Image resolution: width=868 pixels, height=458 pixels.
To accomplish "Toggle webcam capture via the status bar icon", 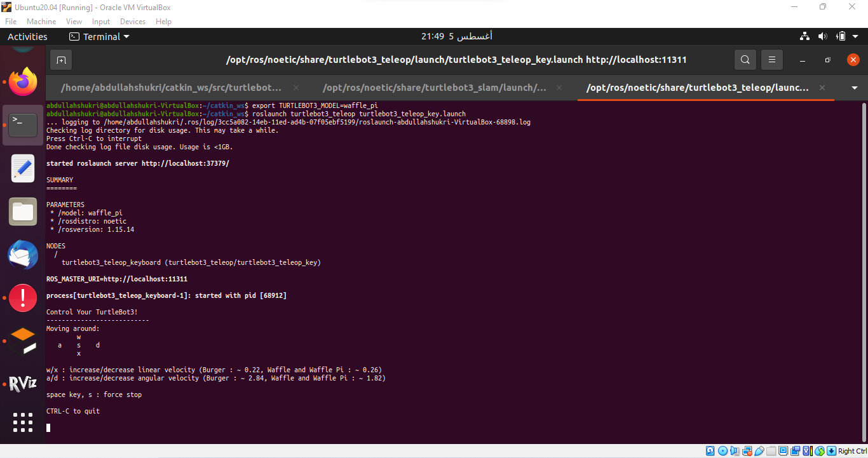I will (796, 450).
